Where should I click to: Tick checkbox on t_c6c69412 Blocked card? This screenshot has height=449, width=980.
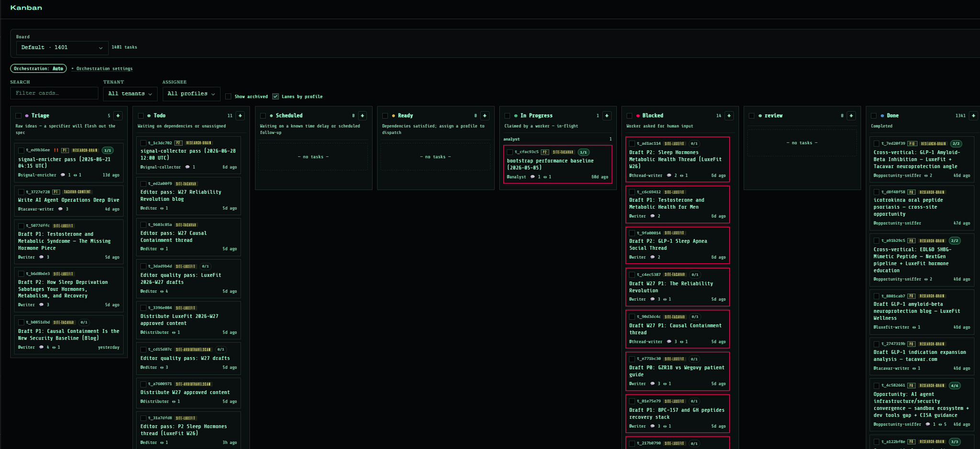tap(632, 192)
